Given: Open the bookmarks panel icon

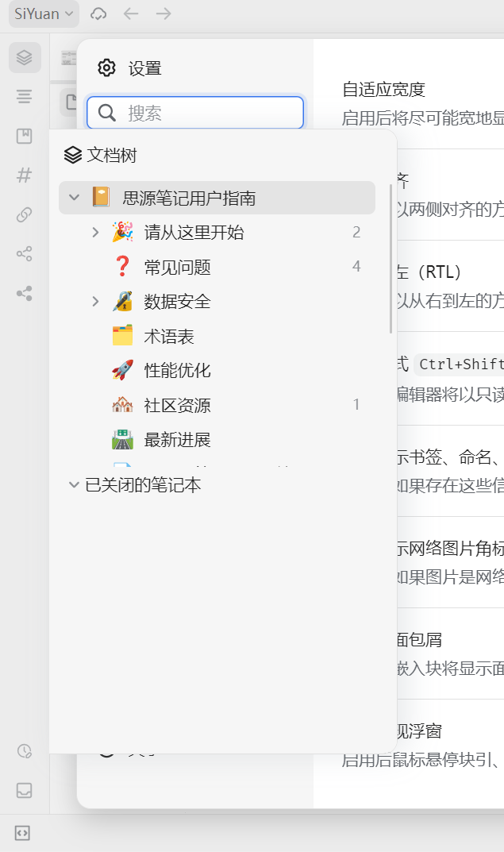Looking at the screenshot, I should 25,136.
